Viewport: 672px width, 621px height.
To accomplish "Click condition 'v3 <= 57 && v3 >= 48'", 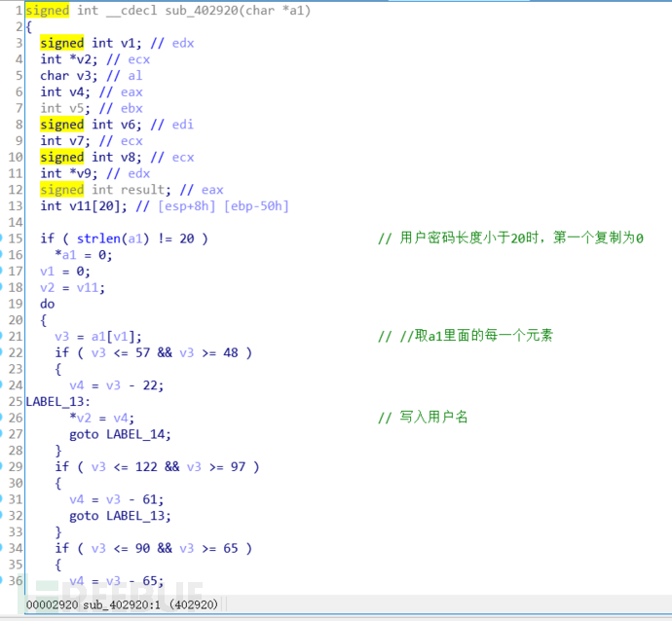I will [165, 353].
